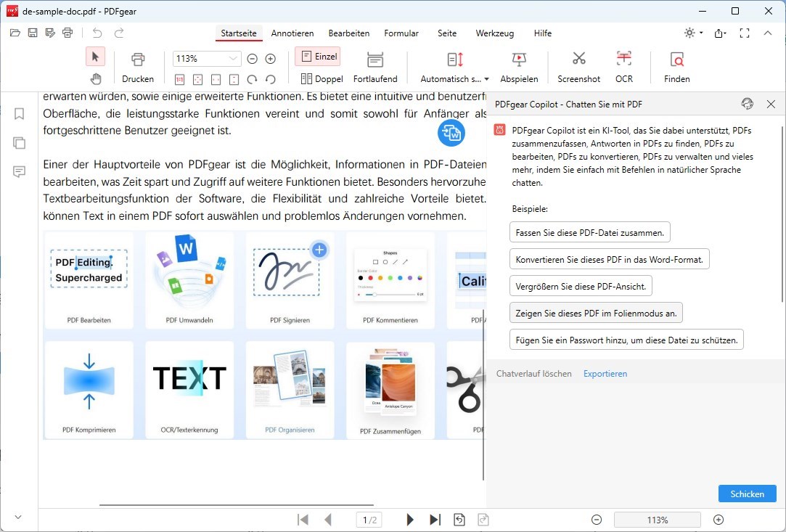Click the floating convert-to-Word bubble on the page

451,134
